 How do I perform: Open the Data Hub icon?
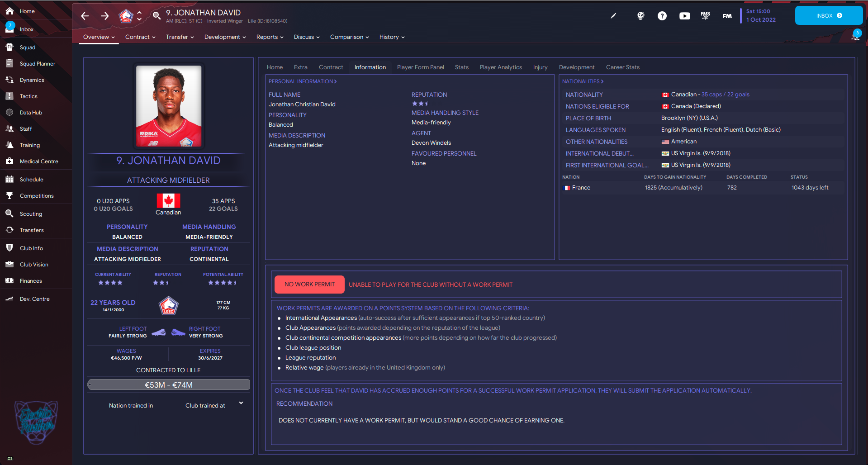point(9,112)
